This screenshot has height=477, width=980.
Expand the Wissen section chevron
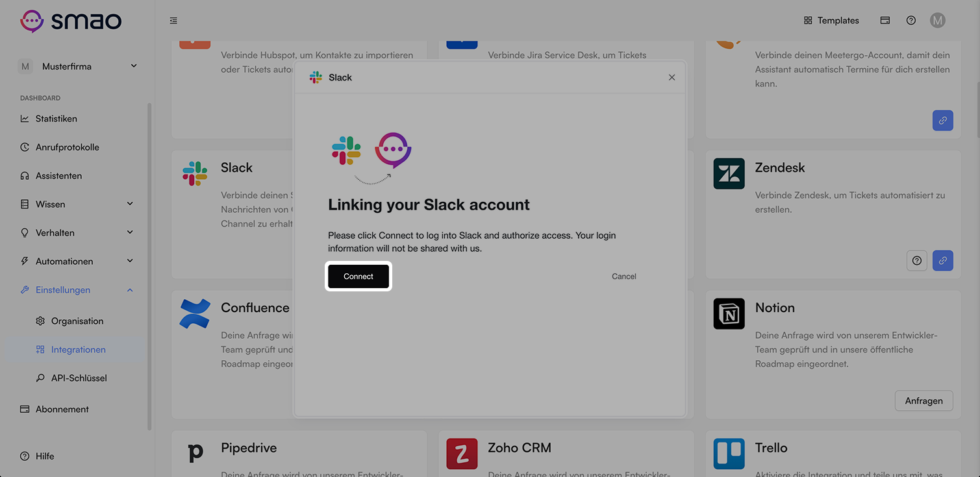[x=130, y=204]
